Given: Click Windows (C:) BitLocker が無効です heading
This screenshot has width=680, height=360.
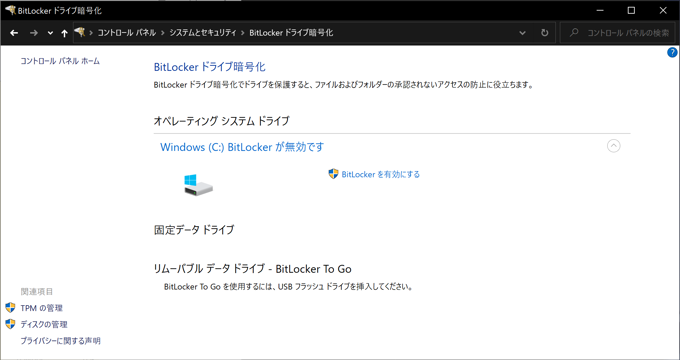Looking at the screenshot, I should point(242,147).
